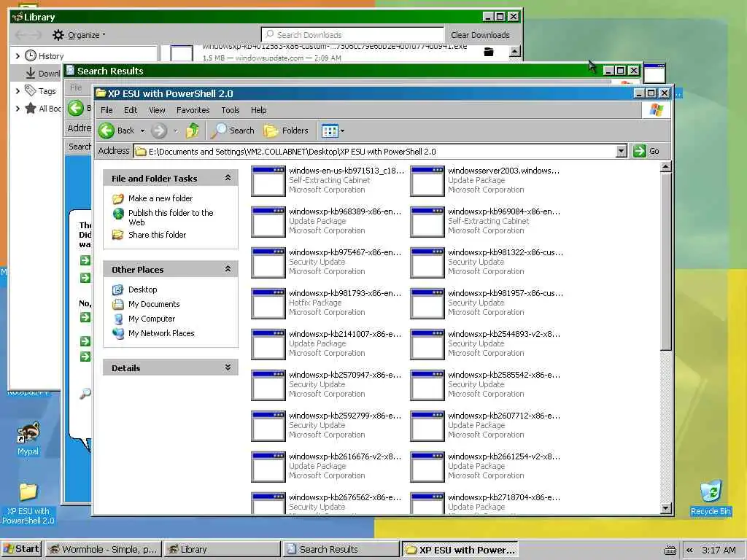Open Forward button history dropdown arrow

176,131
